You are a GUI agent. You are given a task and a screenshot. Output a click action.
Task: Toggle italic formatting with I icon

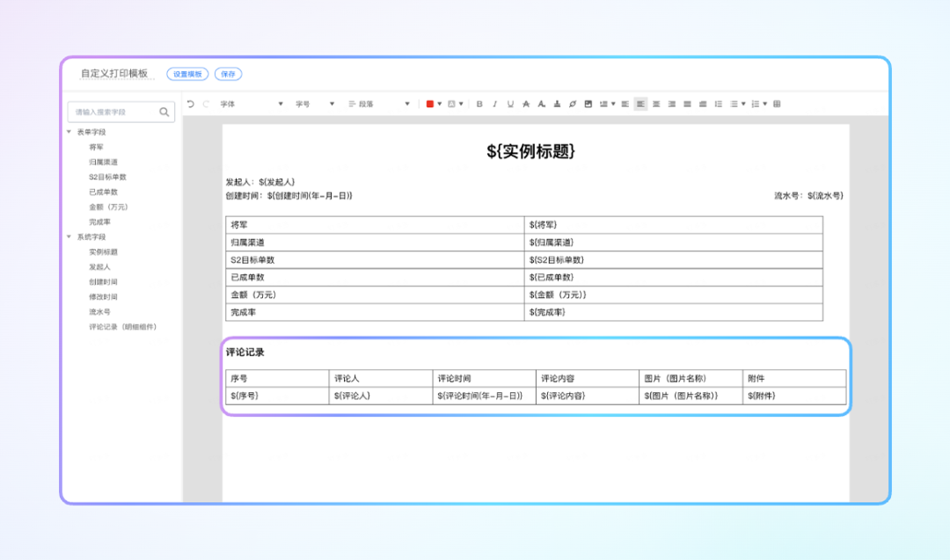point(495,104)
